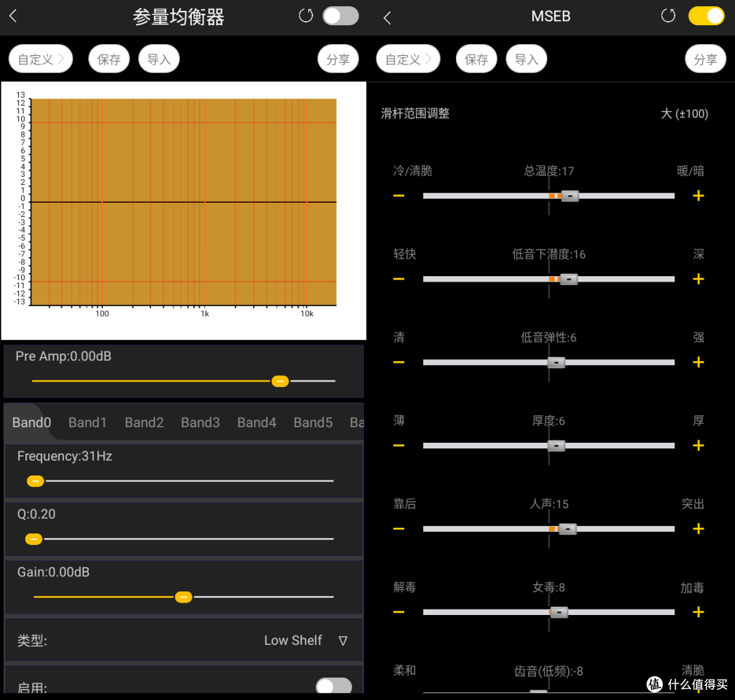Increase 低音弹性 with the plus icon
735x700 pixels.
pos(698,362)
